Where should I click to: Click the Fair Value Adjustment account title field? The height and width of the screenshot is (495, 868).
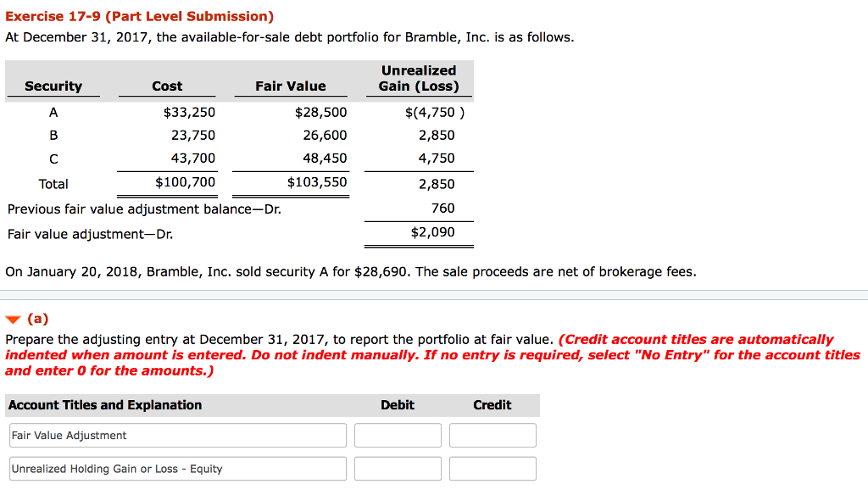pos(178,436)
